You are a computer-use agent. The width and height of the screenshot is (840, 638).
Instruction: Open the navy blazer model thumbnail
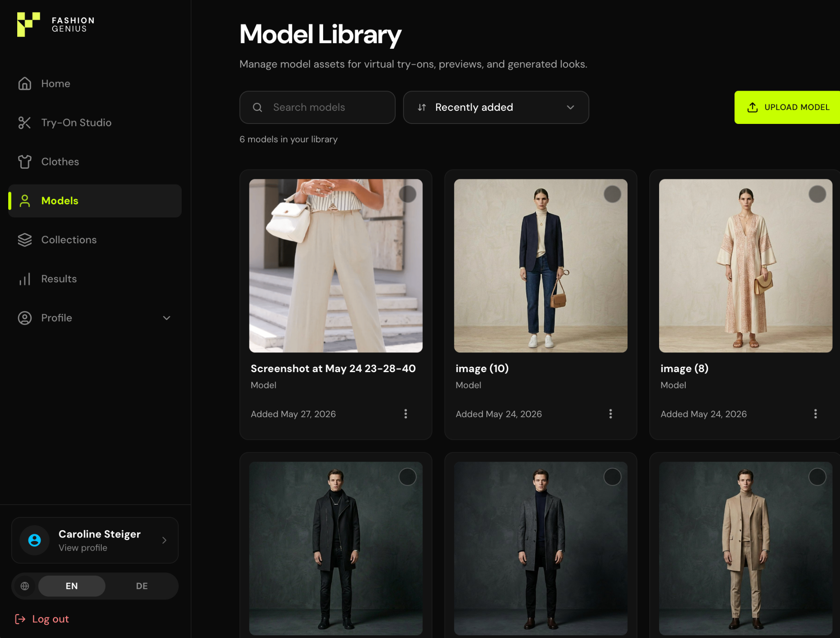pos(541,266)
